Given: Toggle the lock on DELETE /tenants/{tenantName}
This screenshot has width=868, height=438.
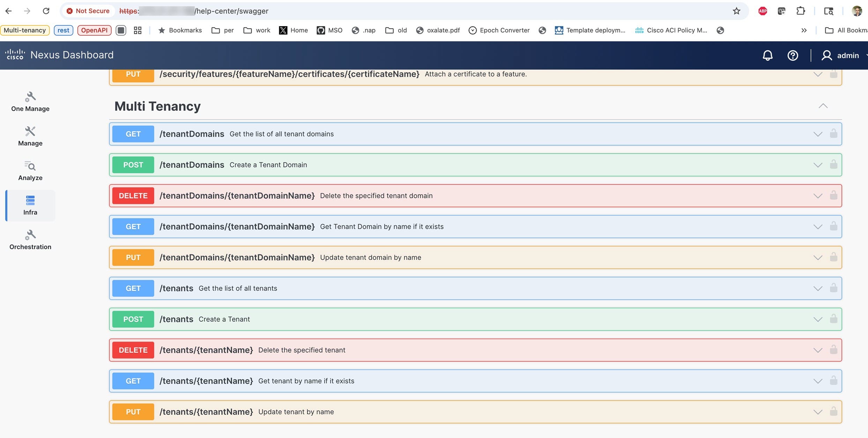Looking at the screenshot, I should coord(833,350).
